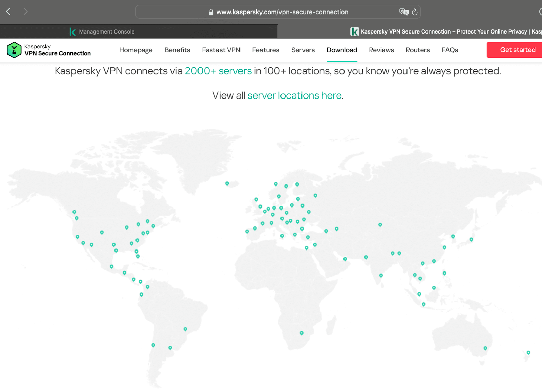The image size is (542, 392).
Task: Click the southeast Australia server pin
Action: click(x=485, y=348)
